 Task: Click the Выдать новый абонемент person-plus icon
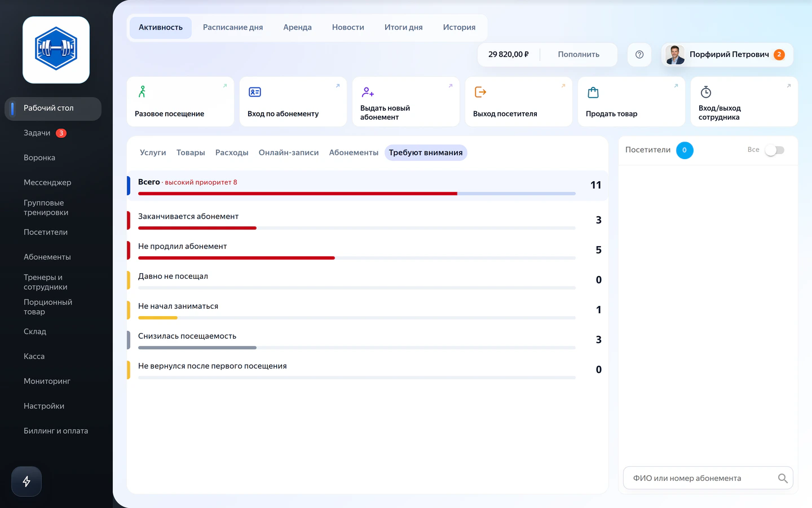pos(368,92)
